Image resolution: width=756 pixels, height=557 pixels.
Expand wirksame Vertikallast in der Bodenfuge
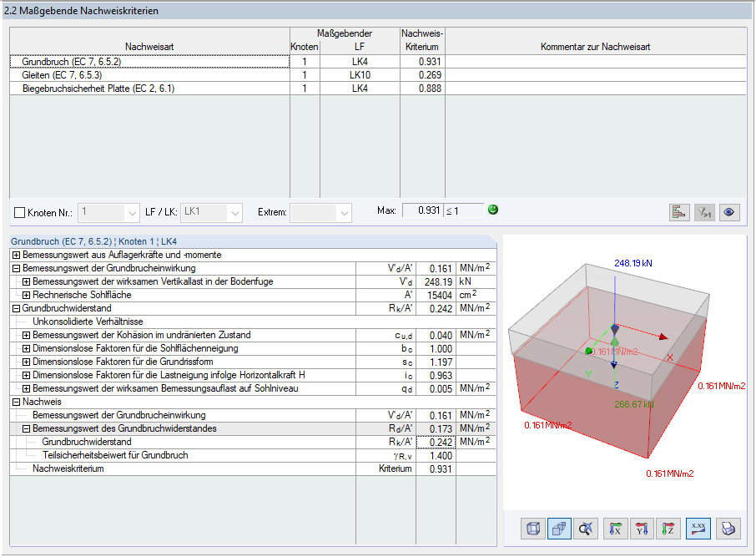27,282
